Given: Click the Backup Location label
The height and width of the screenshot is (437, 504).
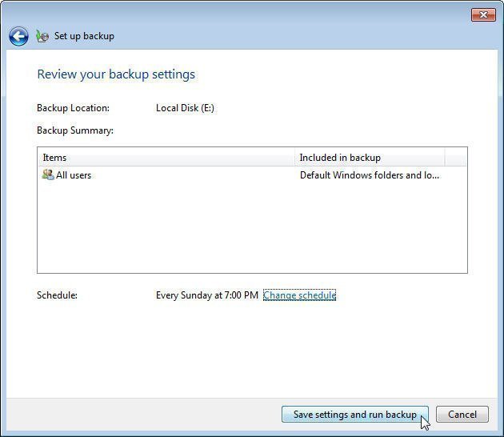Looking at the screenshot, I should 73,108.
